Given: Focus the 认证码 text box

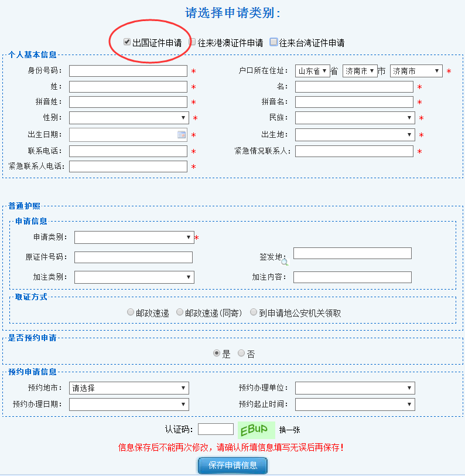Looking at the screenshot, I should 216,430.
